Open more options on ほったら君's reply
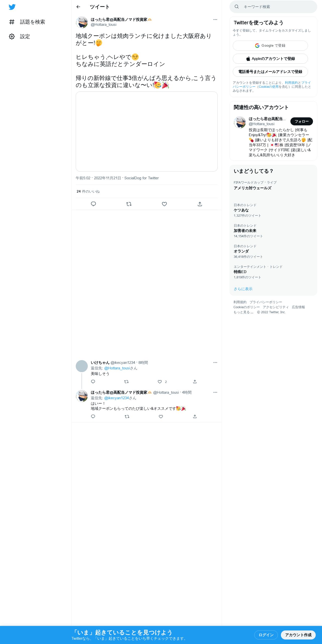This screenshot has height=644, width=322. 215,392
